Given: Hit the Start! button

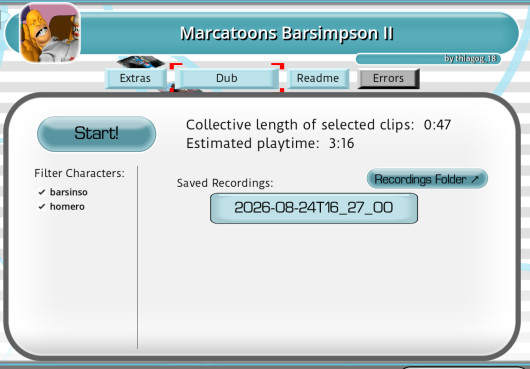Looking at the screenshot, I should 96,134.
